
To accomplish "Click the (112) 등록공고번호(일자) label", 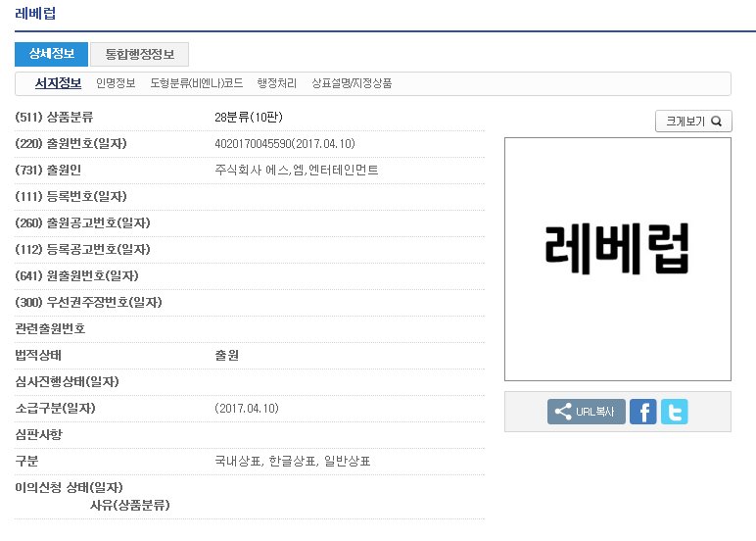I will 82,250.
